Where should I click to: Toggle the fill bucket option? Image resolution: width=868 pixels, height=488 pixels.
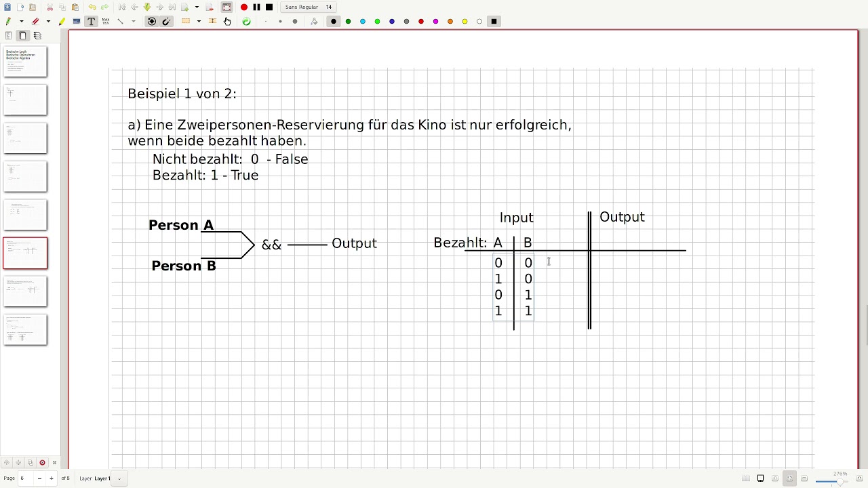click(314, 22)
